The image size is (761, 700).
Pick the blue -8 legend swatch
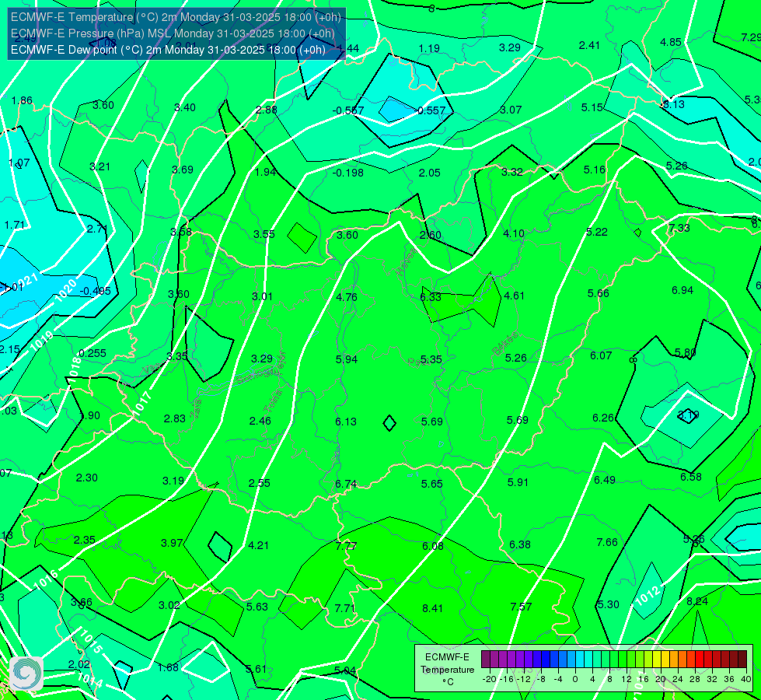546,660
